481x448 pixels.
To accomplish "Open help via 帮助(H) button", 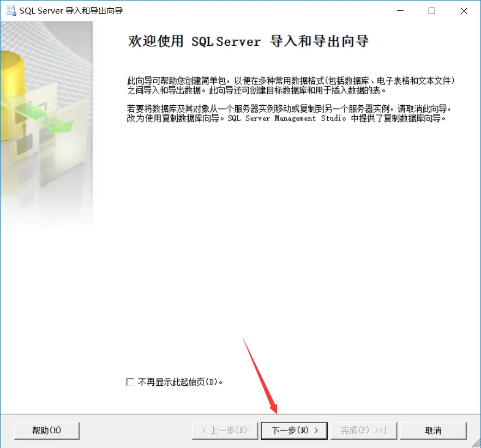I will (x=47, y=431).
